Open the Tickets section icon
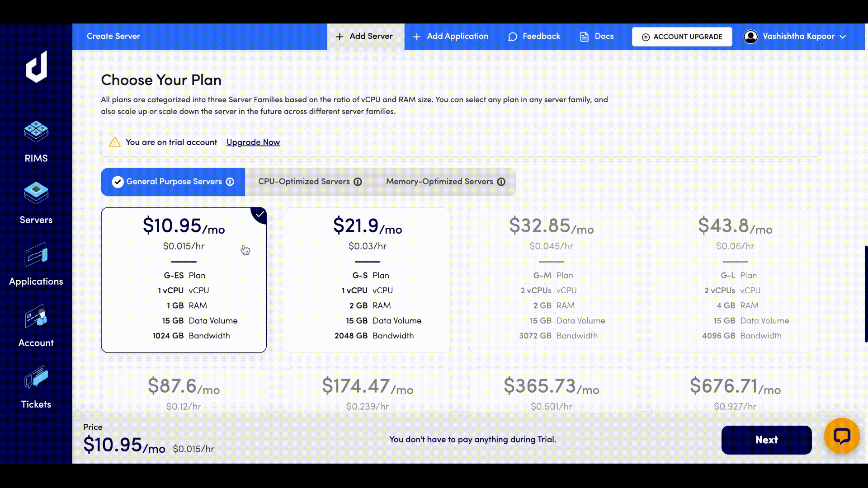 [36, 377]
